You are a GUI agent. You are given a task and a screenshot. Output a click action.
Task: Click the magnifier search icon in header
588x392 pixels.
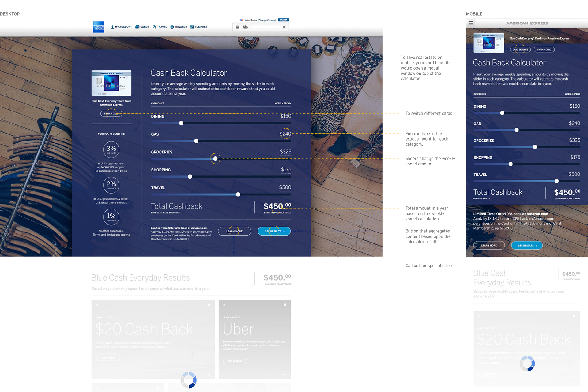(284, 27)
